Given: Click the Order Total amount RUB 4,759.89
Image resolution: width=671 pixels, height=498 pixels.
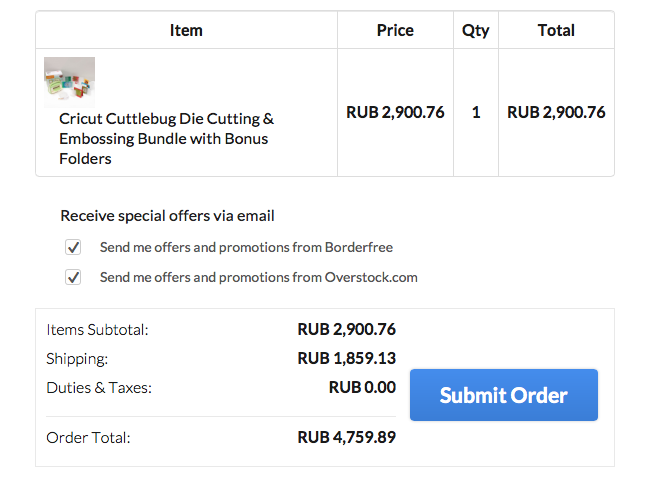Looking at the screenshot, I should (346, 437).
